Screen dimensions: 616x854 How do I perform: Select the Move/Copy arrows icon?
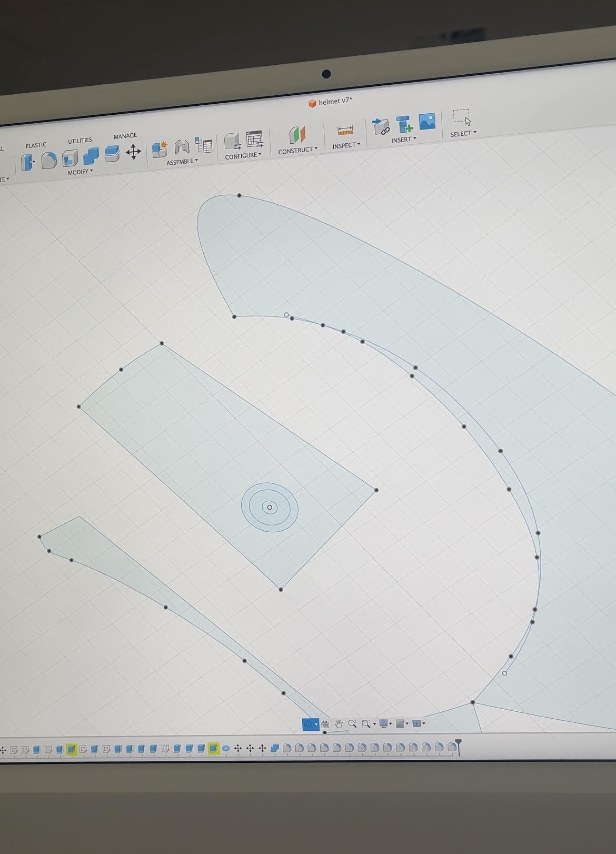coord(133,152)
